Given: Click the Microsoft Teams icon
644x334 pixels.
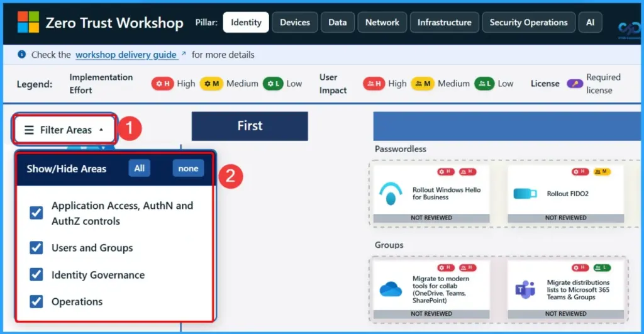Looking at the screenshot, I should (x=525, y=289).
